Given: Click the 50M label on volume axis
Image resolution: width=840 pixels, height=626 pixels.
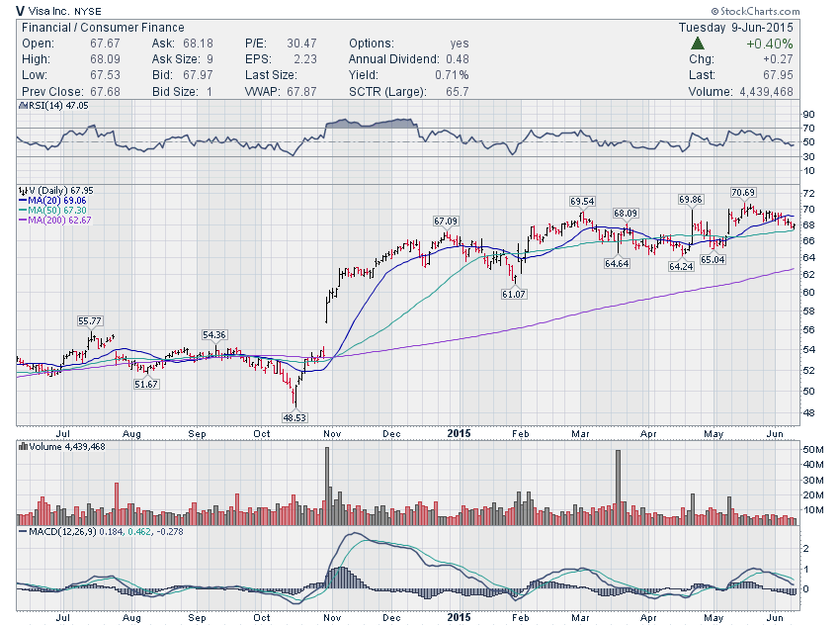Looking at the screenshot, I should click(813, 450).
